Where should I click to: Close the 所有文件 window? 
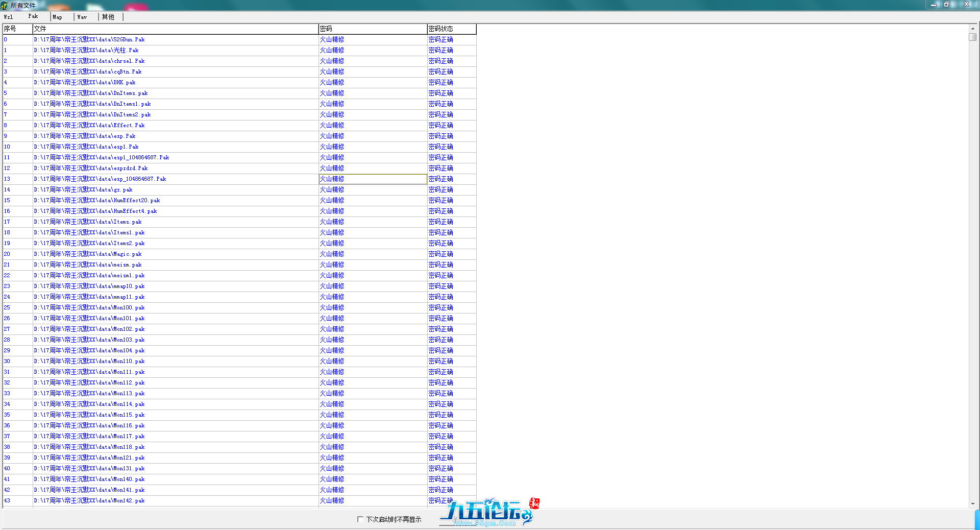966,5
